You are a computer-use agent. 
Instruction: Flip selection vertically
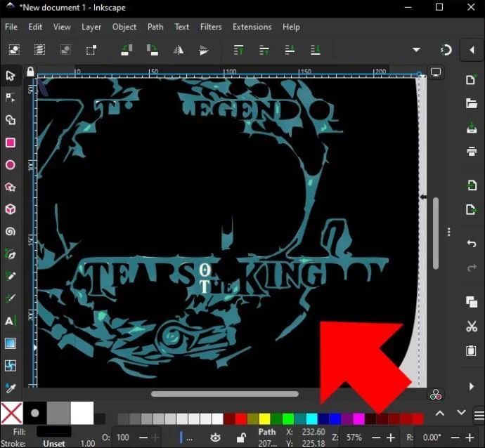[x=204, y=50]
